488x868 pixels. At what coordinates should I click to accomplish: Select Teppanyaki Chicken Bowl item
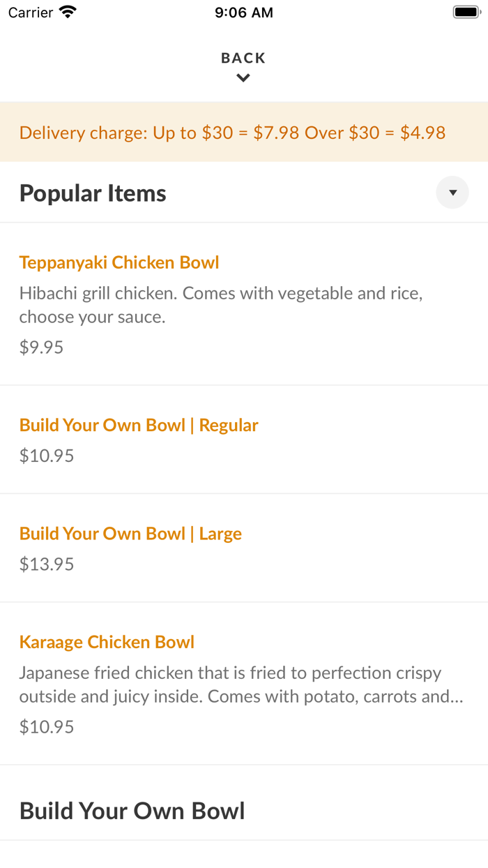244,304
